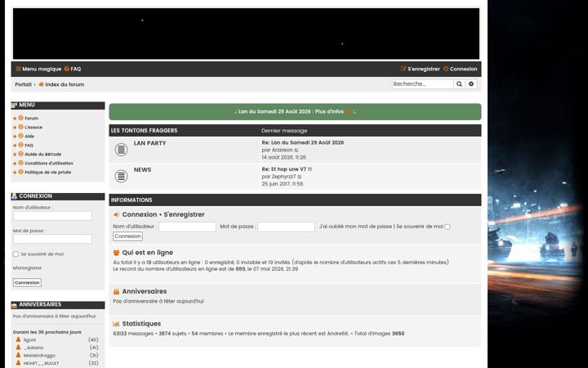
Task: Go to Index du forum breadcrumb
Action: pos(65,84)
